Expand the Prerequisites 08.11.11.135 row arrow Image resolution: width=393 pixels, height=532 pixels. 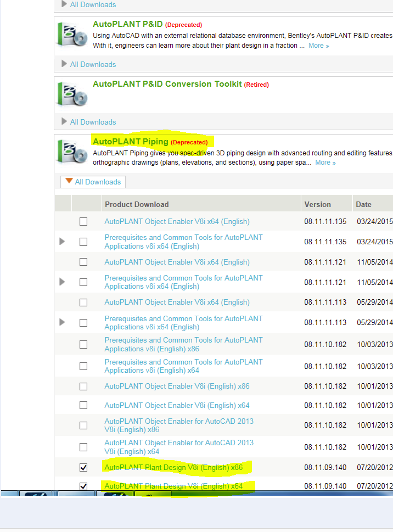coord(62,242)
